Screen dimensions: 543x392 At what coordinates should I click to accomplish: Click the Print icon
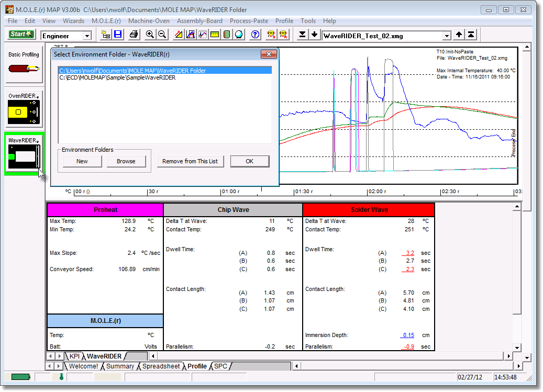[x=134, y=35]
